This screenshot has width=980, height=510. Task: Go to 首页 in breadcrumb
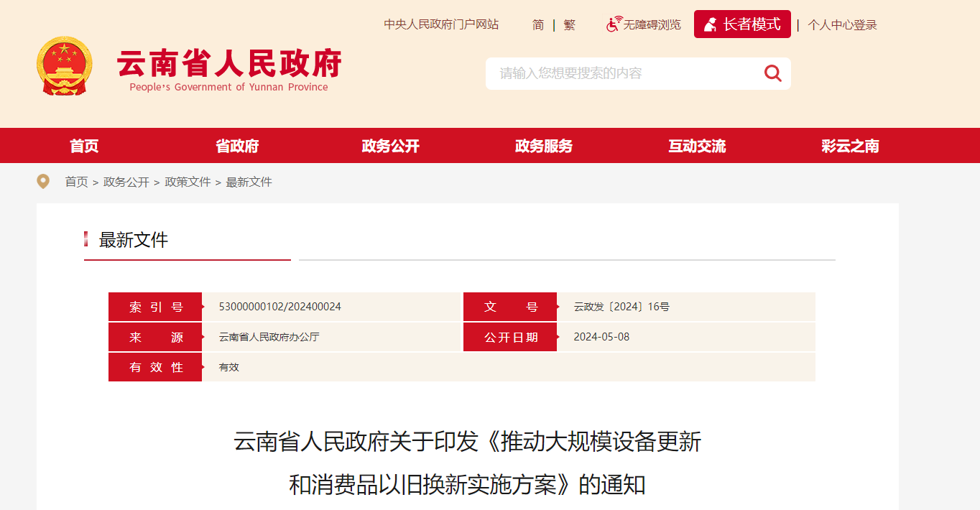click(76, 182)
